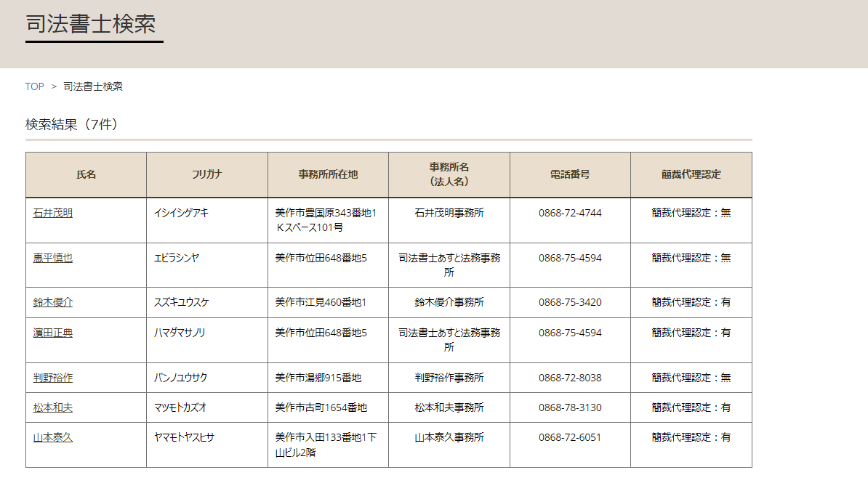Click the 鈴木優介事務所 office name cell
This screenshot has height=491, width=868.
[x=449, y=302]
